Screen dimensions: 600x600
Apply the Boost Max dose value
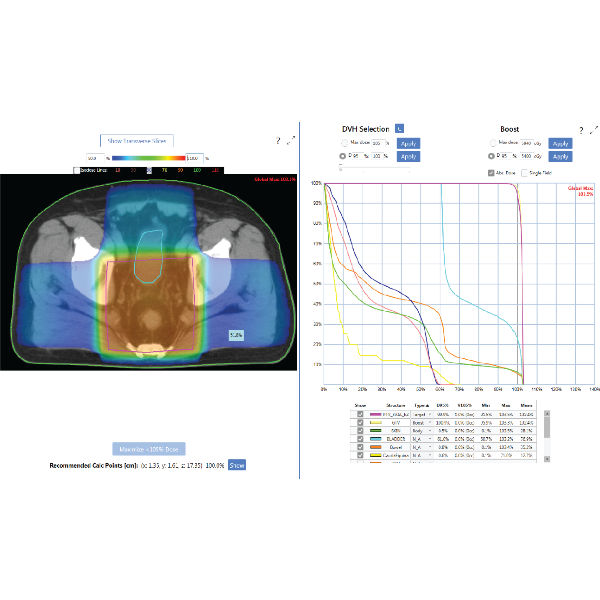tap(560, 143)
